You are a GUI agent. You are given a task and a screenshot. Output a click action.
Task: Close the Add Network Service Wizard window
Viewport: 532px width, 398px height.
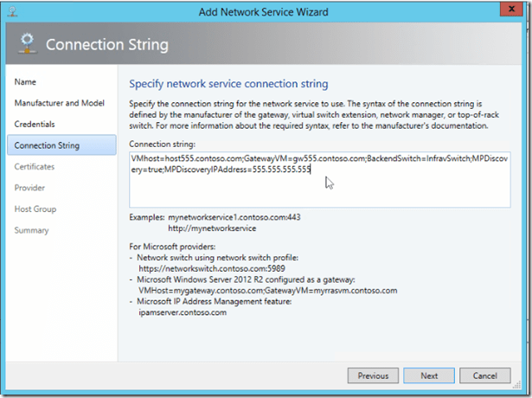(512, 10)
